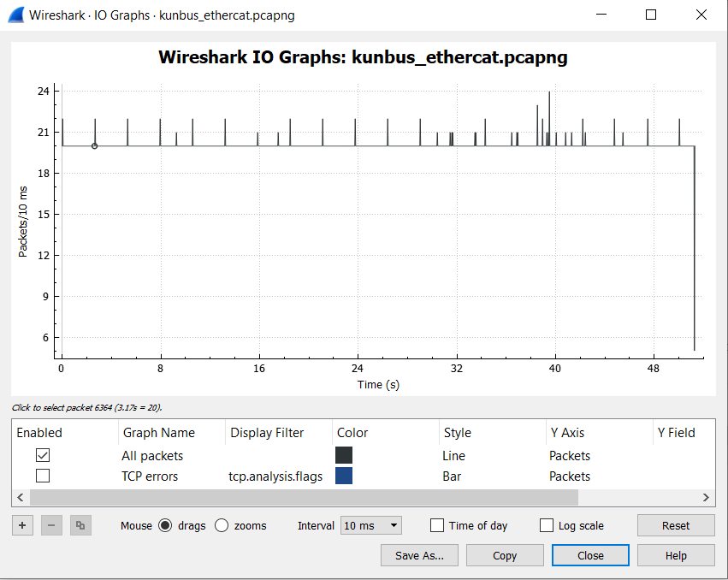
Task: Click Packets Y Axis cell for TCP errors
Action: (x=570, y=476)
